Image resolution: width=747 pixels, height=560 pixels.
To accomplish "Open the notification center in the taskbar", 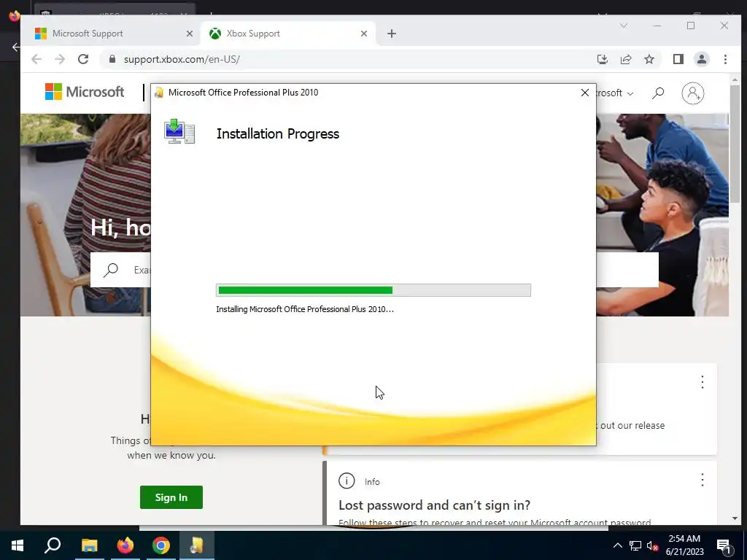I will tap(724, 545).
